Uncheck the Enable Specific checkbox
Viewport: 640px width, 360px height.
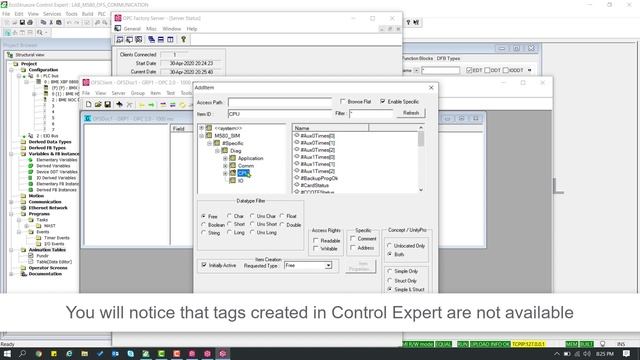383,101
